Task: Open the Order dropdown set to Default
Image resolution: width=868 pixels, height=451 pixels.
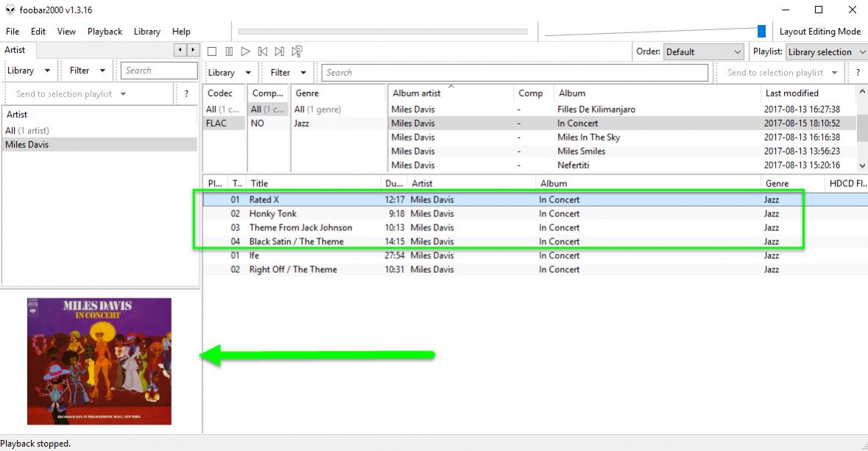Action: (703, 52)
